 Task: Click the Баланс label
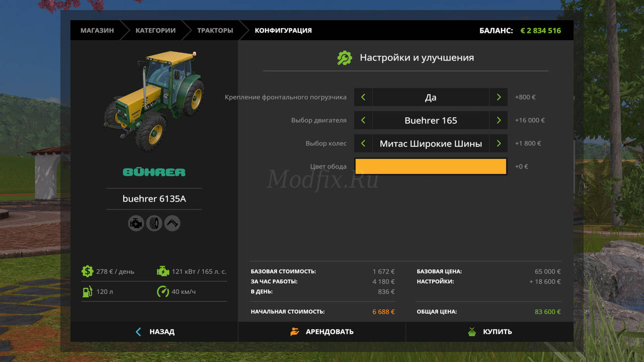click(496, 30)
